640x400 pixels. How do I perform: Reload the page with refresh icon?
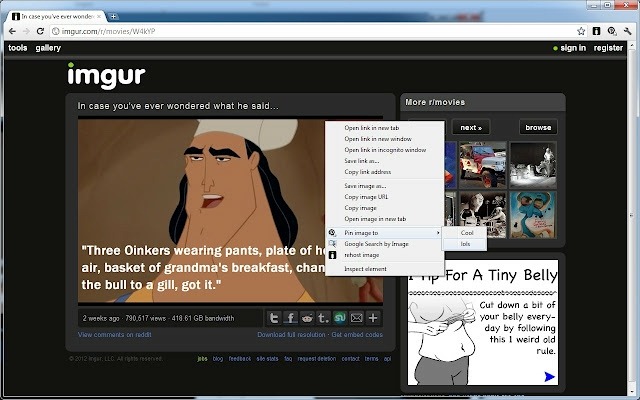tap(40, 31)
